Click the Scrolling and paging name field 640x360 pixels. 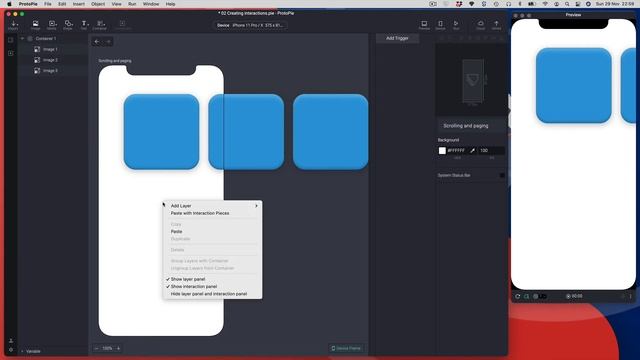pyautogui.click(x=471, y=126)
